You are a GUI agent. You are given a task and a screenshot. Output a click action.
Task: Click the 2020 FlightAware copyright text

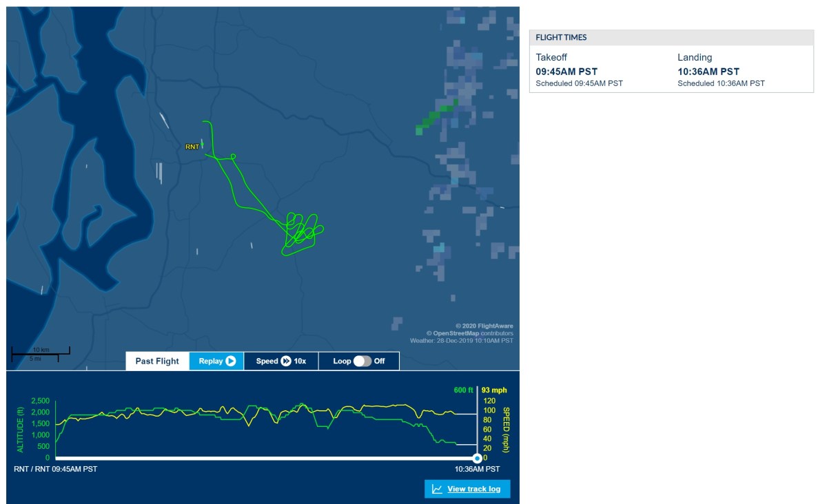(x=484, y=326)
